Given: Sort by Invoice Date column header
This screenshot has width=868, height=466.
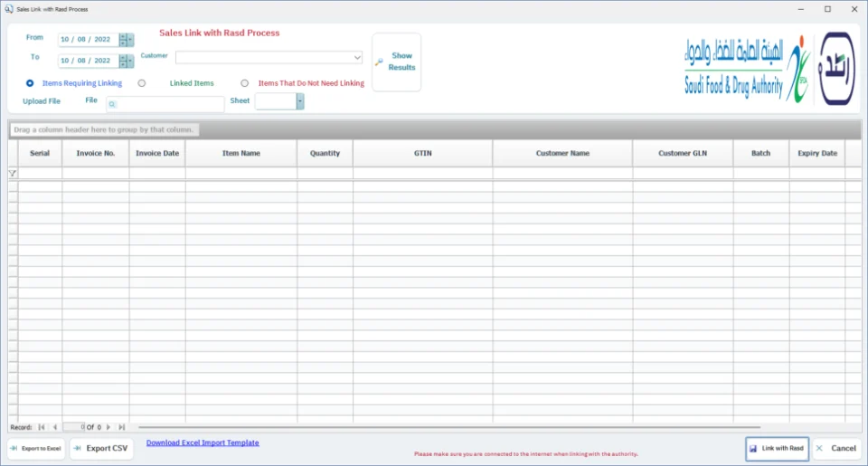Looking at the screenshot, I should click(157, 153).
